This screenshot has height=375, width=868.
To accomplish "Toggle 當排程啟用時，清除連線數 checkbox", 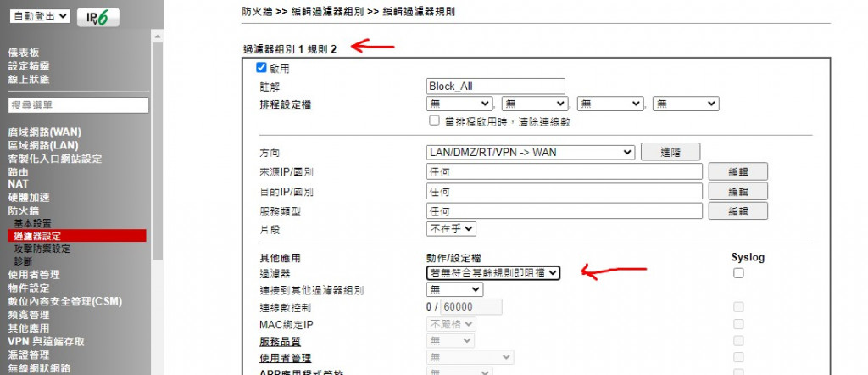I will click(435, 120).
